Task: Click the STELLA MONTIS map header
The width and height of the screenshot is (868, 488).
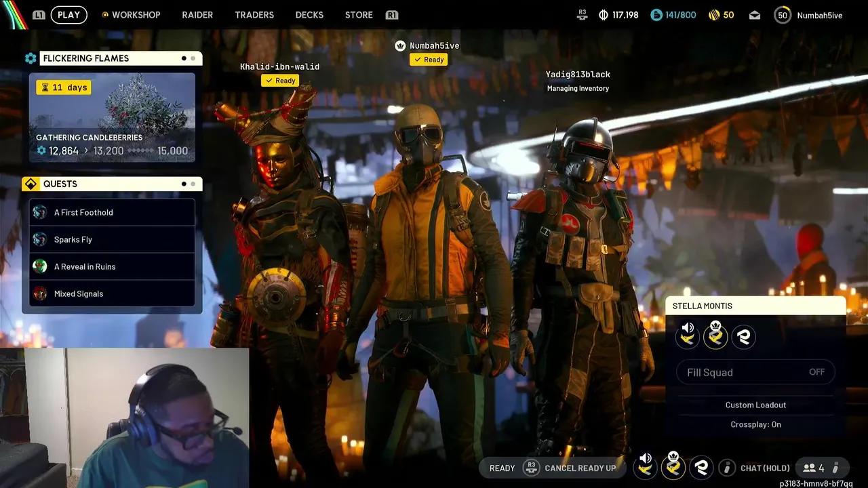Action: 755,306
